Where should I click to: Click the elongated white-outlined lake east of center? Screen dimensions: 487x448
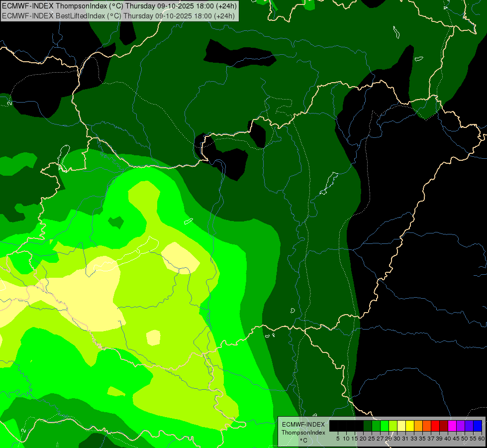point(328,184)
